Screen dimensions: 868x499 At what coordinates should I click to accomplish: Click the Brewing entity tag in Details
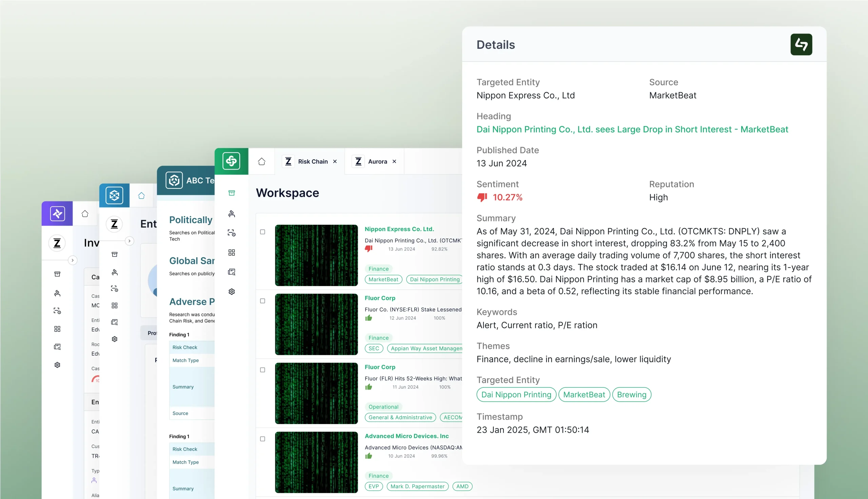(631, 395)
